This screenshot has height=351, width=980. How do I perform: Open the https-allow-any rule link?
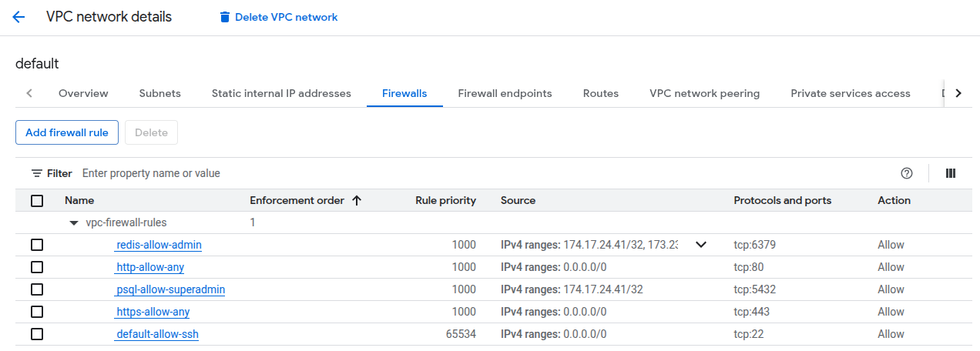(x=153, y=312)
